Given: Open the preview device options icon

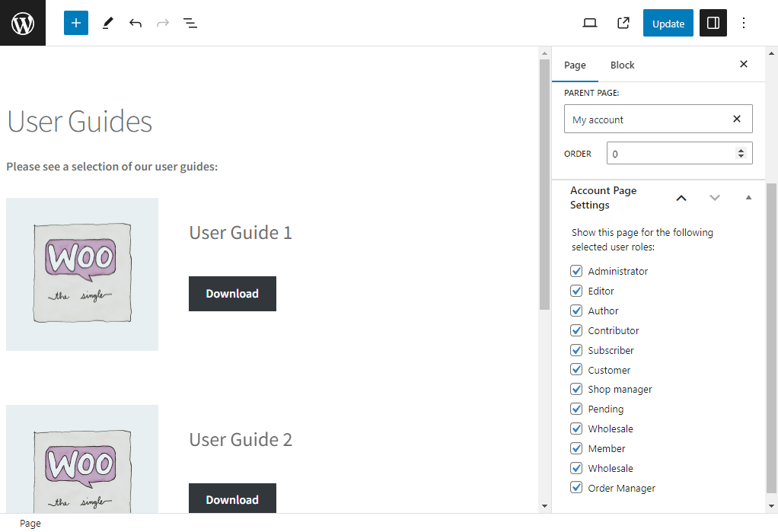Looking at the screenshot, I should coord(589,23).
